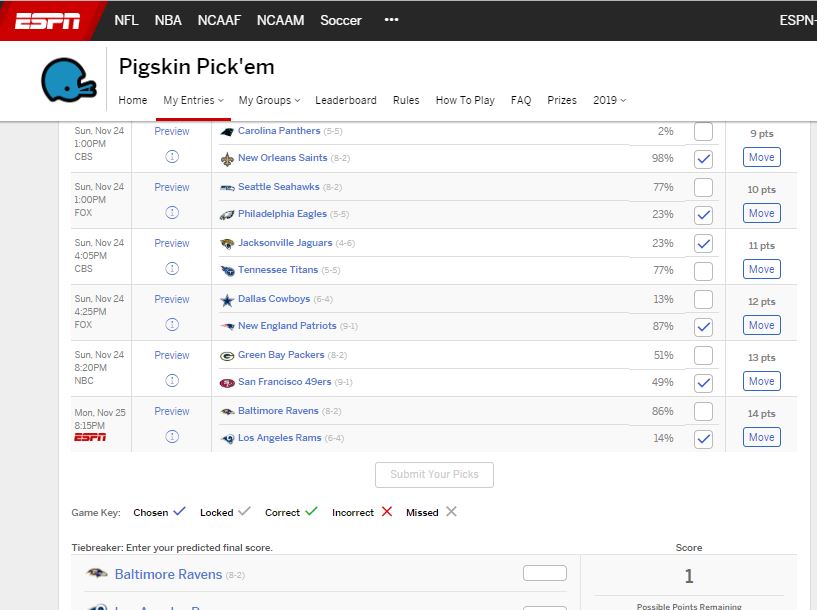
Task: Uncheck the Philadelphia Eagles pick box
Action: 703,215
